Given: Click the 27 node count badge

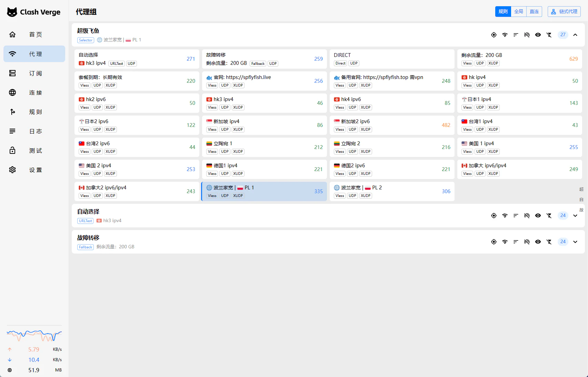Looking at the screenshot, I should pos(563,35).
